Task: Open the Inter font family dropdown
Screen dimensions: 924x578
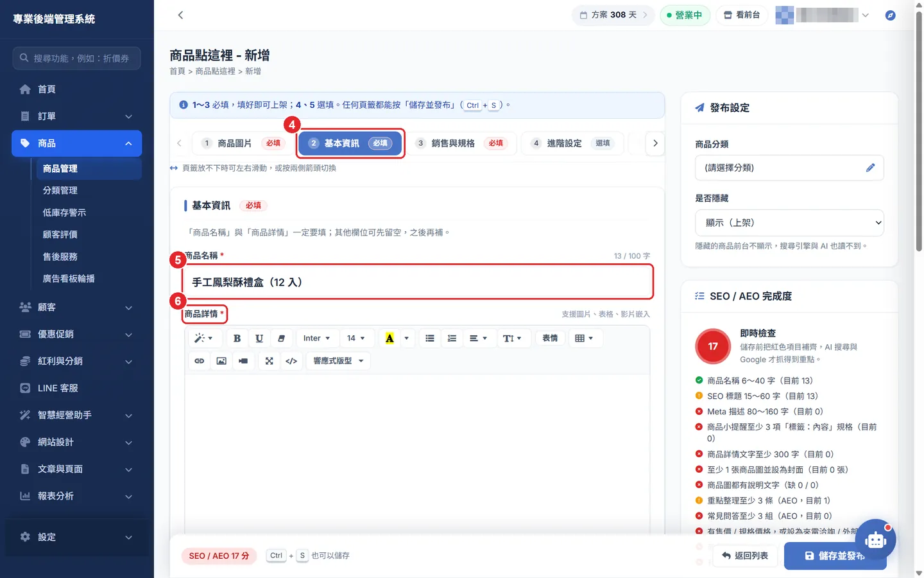Action: point(316,338)
